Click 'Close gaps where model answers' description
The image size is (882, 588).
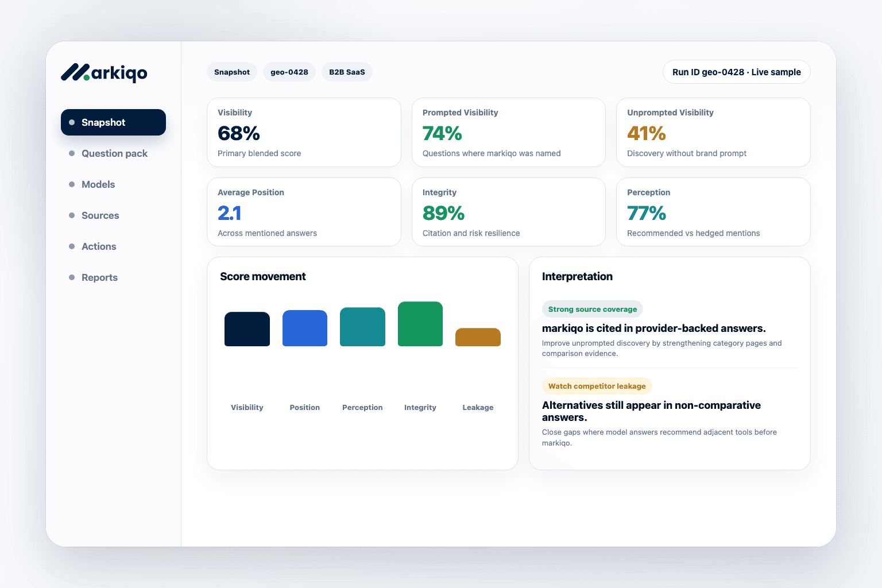click(x=659, y=437)
